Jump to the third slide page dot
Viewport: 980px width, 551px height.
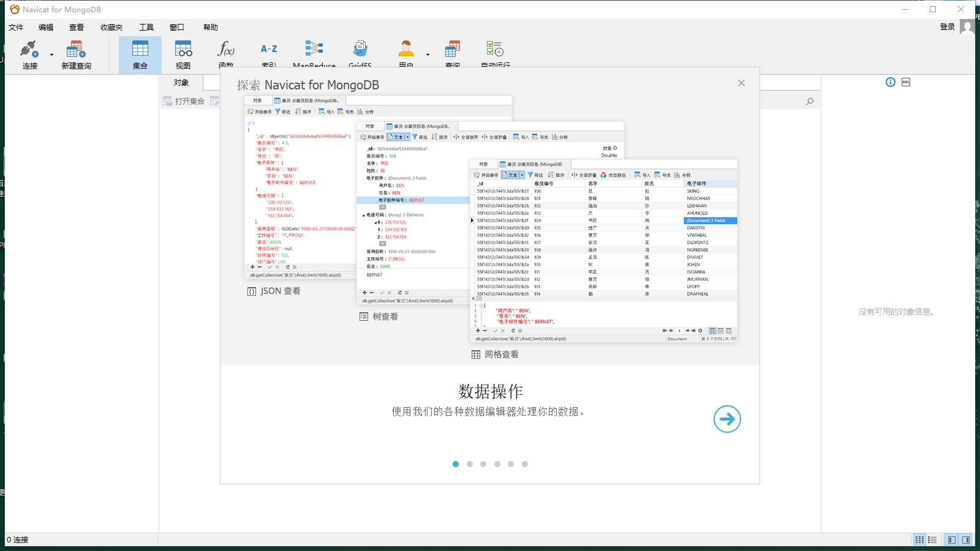(483, 464)
